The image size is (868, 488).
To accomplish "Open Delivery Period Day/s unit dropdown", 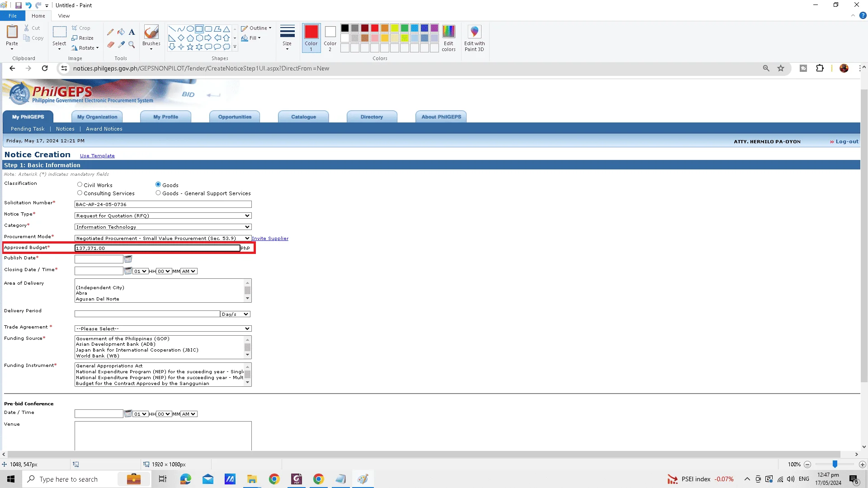I will pyautogui.click(x=235, y=314).
